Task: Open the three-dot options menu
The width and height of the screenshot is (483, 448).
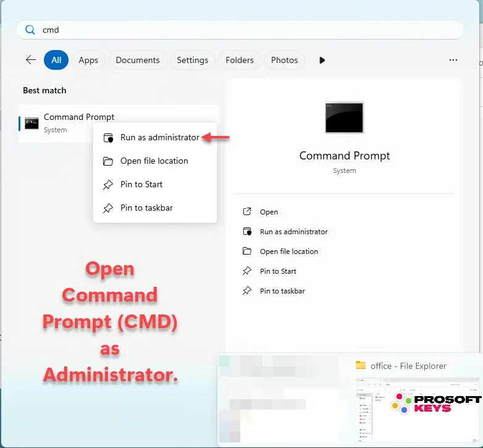Action: [x=453, y=60]
